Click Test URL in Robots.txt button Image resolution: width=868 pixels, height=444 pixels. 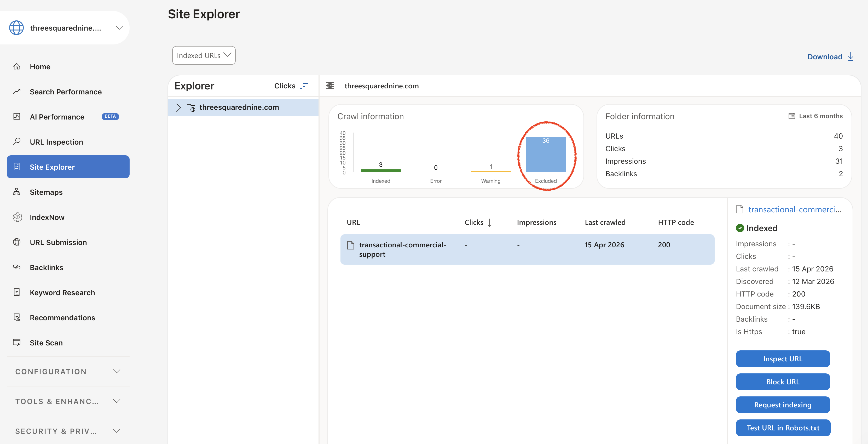click(783, 428)
